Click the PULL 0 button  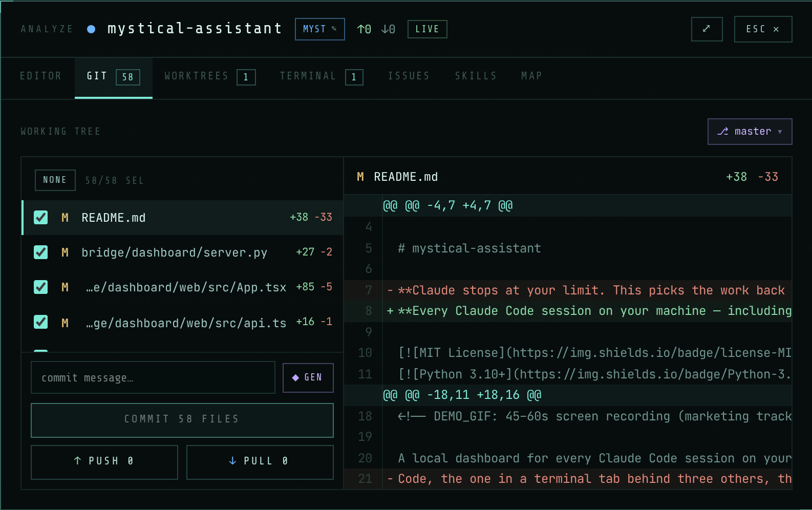tap(260, 462)
